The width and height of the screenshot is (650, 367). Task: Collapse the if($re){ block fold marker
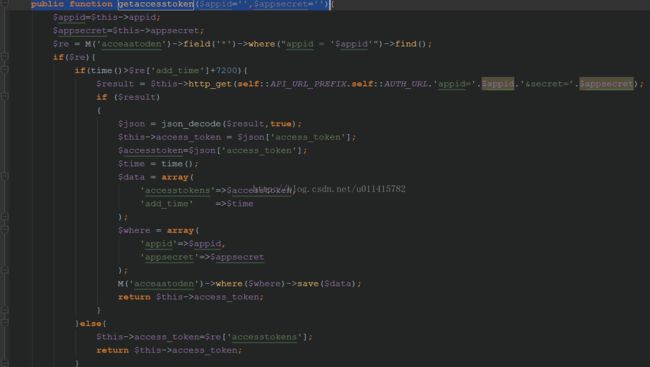[x=4, y=57]
